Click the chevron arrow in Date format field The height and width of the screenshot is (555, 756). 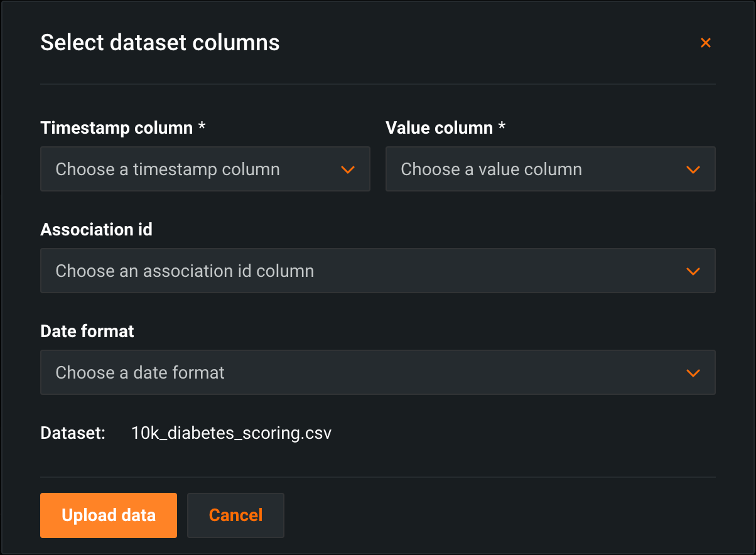pyautogui.click(x=693, y=373)
